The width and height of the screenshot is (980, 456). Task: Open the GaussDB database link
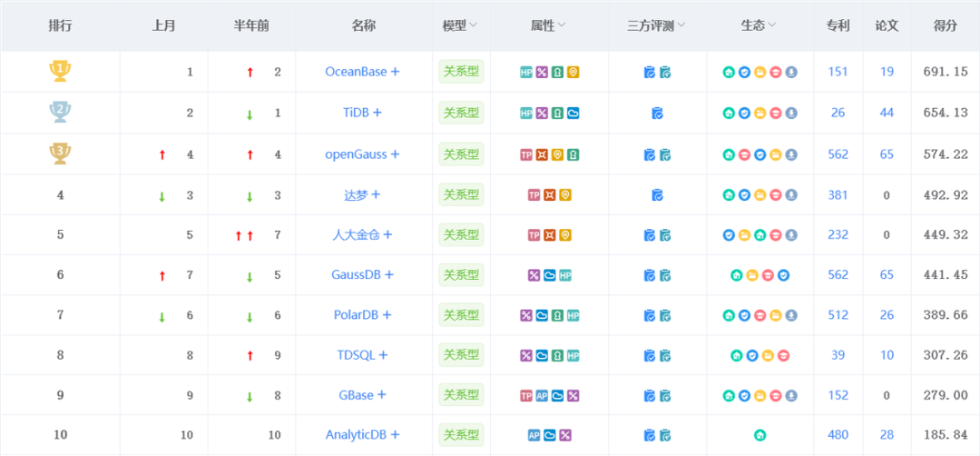[357, 275]
